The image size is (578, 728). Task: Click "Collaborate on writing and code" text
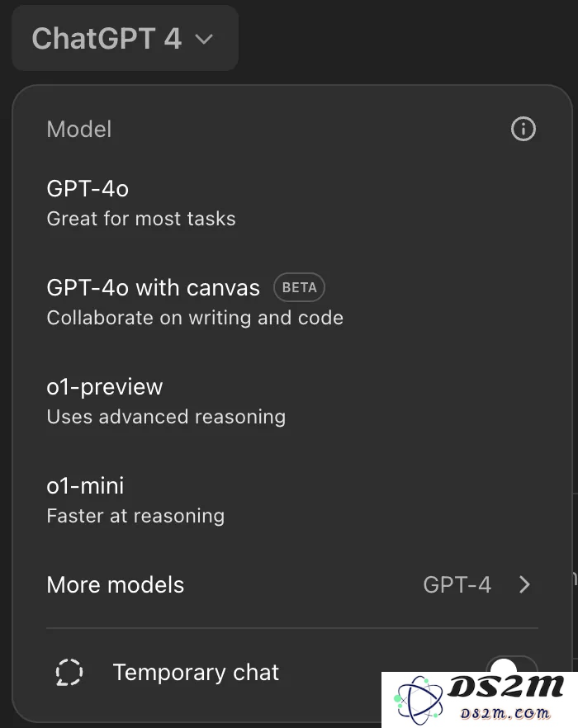(x=195, y=318)
